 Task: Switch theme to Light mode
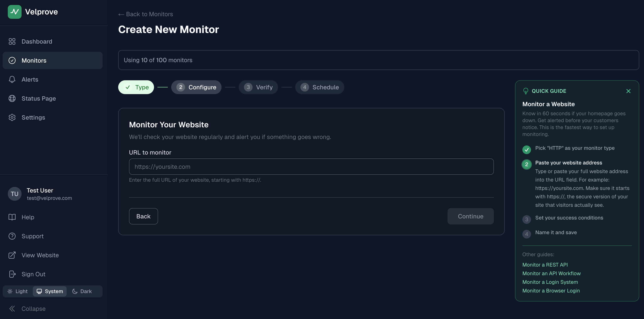pos(17,291)
